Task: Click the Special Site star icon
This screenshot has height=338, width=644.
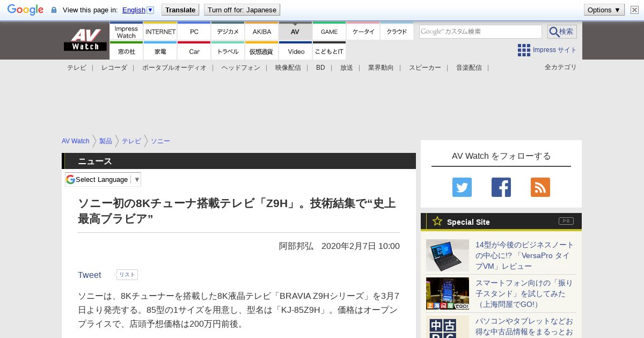Action: click(437, 221)
